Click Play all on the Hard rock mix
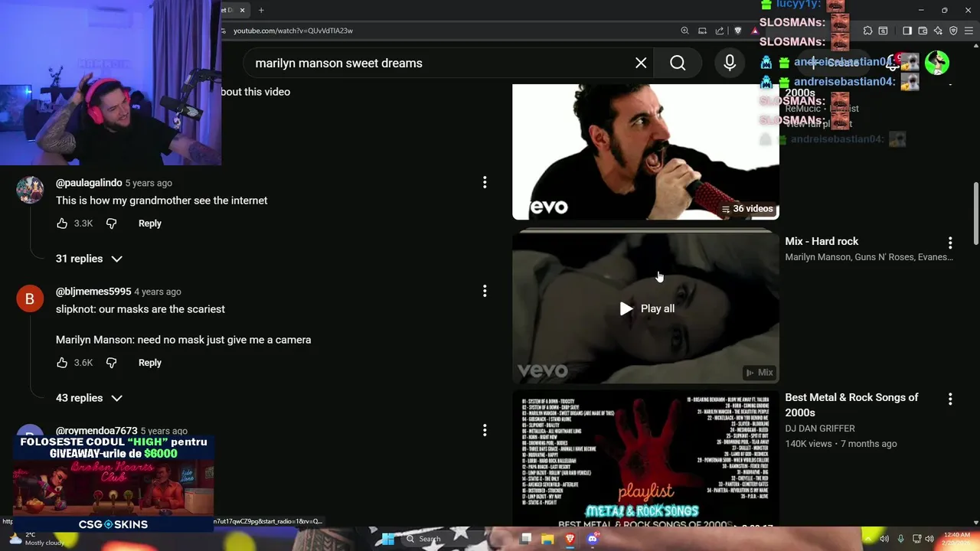 [647, 308]
